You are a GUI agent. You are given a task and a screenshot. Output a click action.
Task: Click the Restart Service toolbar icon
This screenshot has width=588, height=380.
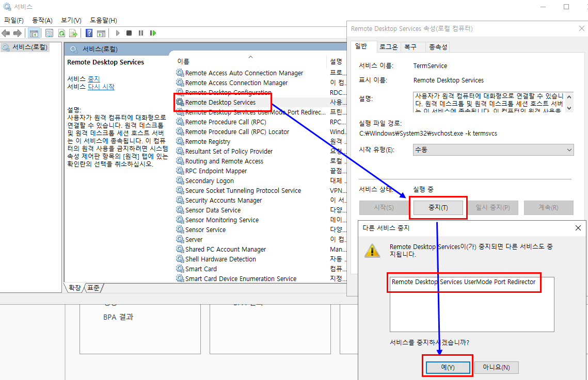click(153, 34)
